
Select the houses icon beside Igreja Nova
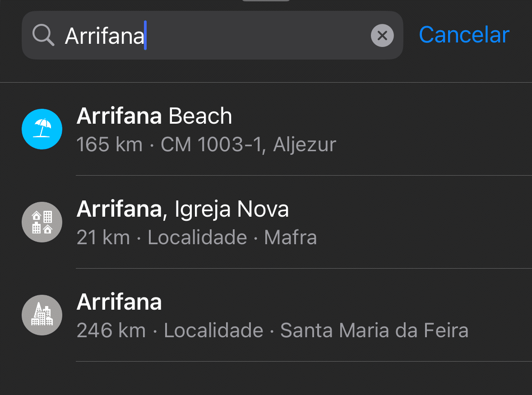point(42,222)
